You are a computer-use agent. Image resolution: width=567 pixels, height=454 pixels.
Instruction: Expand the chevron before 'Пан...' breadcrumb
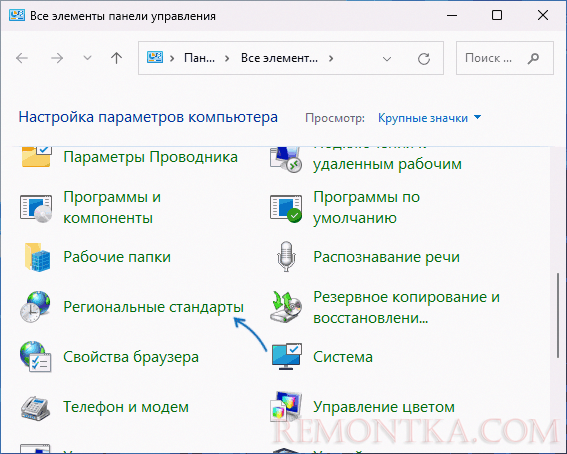point(172,58)
